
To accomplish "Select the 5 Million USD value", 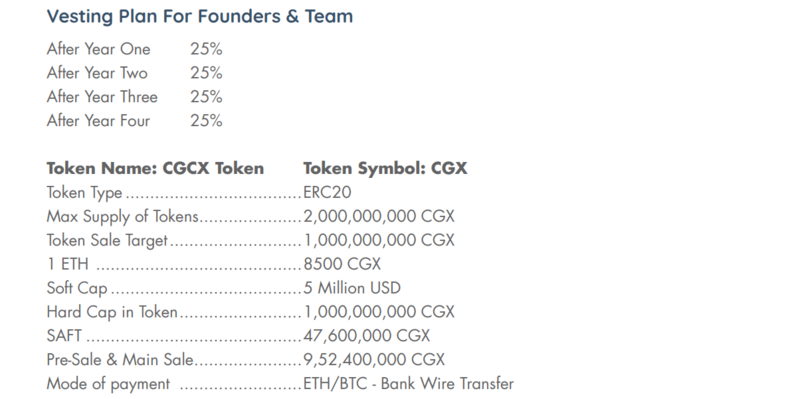I will click(352, 288).
